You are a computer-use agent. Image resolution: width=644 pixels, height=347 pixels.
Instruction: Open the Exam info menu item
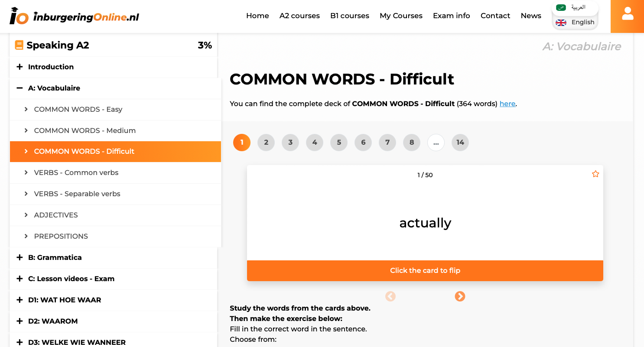tap(451, 16)
